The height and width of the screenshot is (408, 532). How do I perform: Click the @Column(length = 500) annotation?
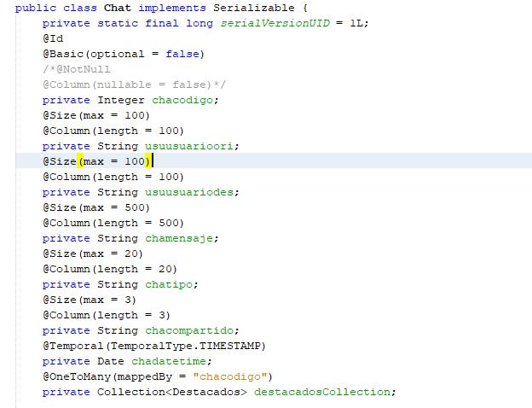(113, 223)
